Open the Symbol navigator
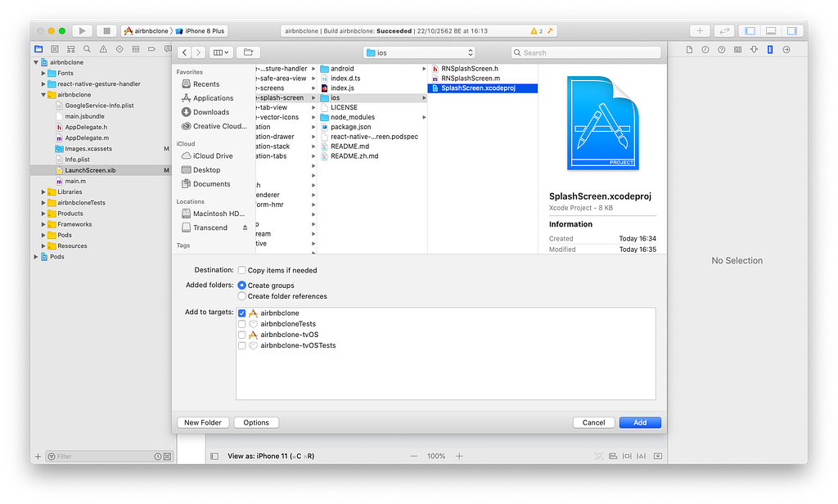The width and height of the screenshot is (838, 504). (x=70, y=49)
